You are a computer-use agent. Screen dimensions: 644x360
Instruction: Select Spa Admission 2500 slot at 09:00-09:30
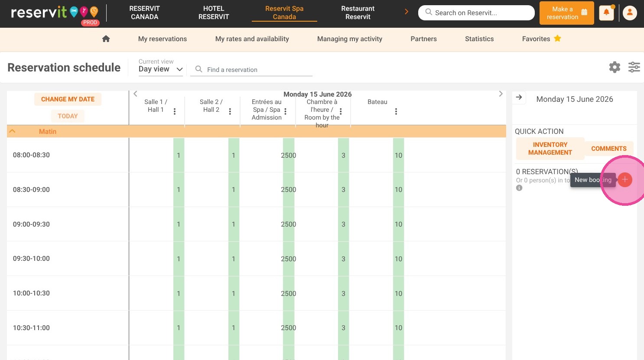pyautogui.click(x=289, y=224)
